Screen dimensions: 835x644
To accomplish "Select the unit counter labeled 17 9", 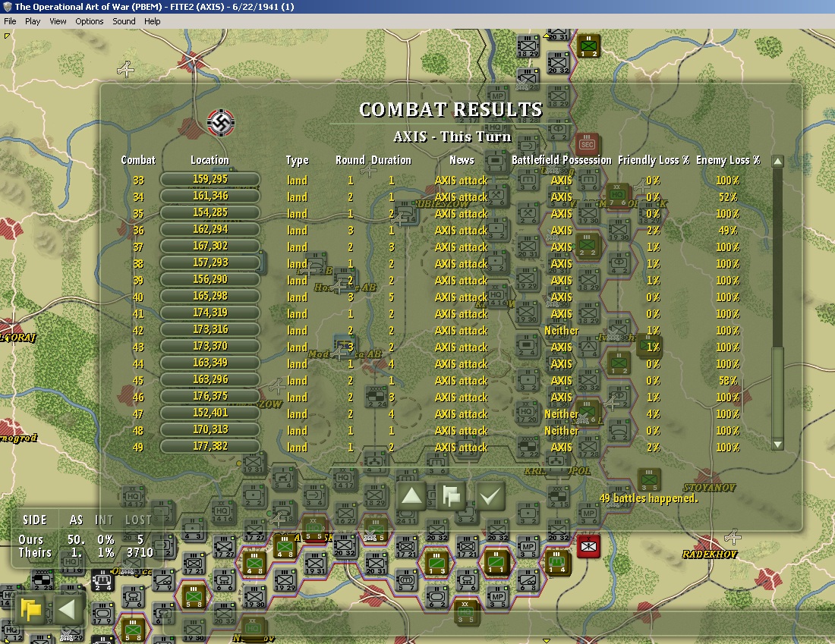I will point(101,613).
